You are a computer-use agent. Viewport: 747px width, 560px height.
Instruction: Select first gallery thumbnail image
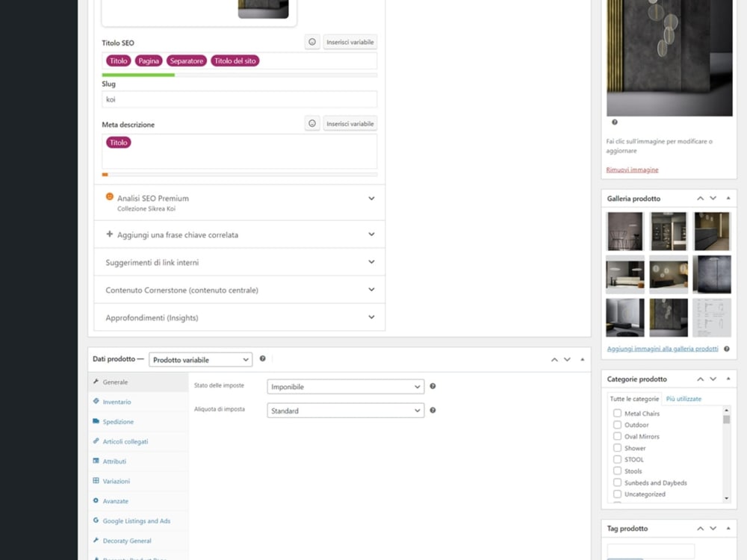coord(624,231)
